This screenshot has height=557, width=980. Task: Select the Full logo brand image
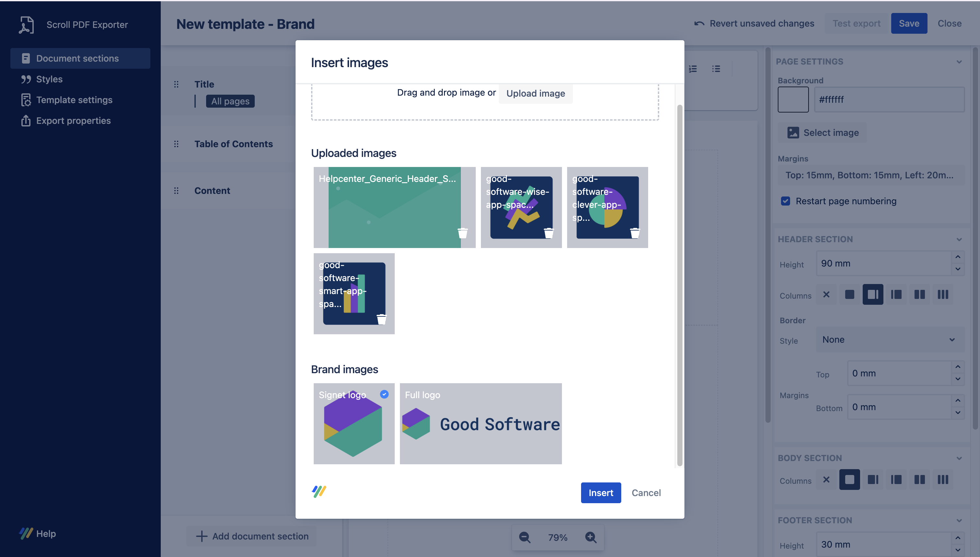point(480,423)
